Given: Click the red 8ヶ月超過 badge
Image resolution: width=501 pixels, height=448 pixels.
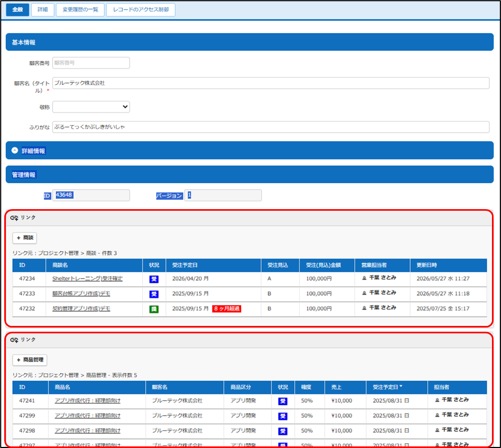Looking at the screenshot, I should coord(226,308).
